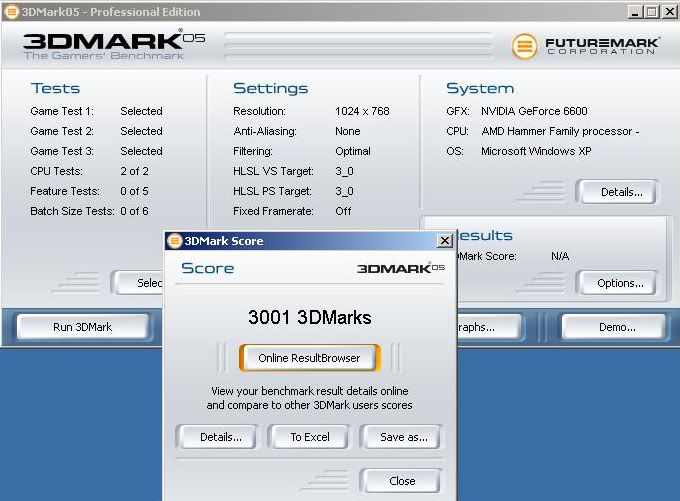Dismiss the 3DMark Score dialog with X
This screenshot has width=680, height=501.
[445, 241]
